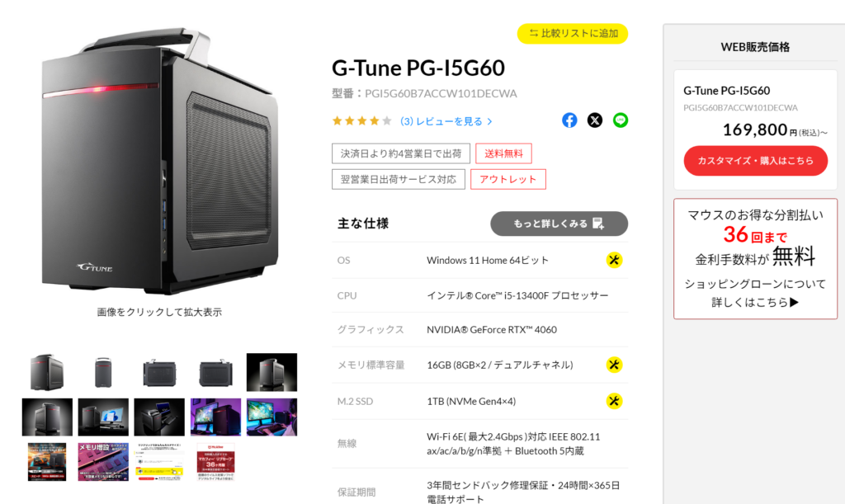
Task: Click 送料無料 free shipping tag
Action: 503,153
